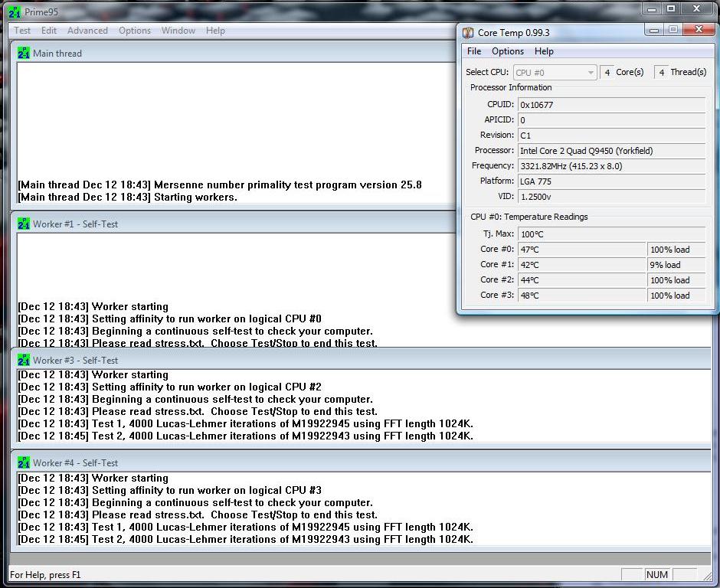Click Core #0 temperature 47°C

pyautogui.click(x=582, y=250)
